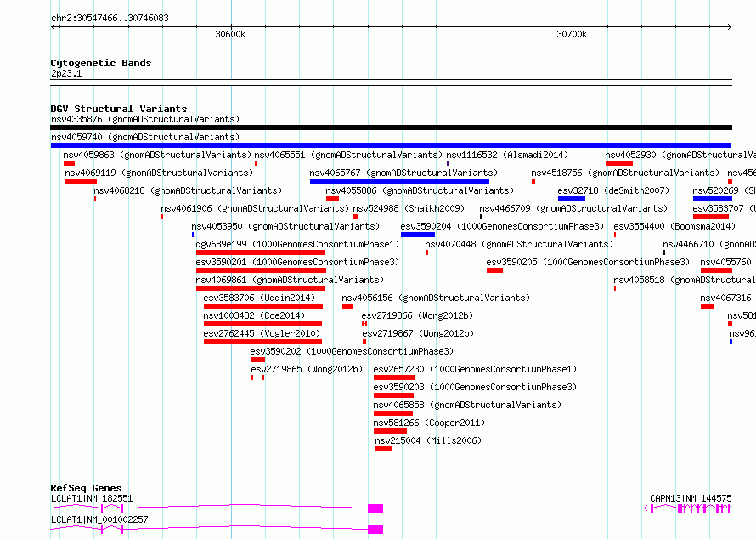Select esv2719866 (Wong2012b) label
This screenshot has width=756, height=539.
point(418,315)
